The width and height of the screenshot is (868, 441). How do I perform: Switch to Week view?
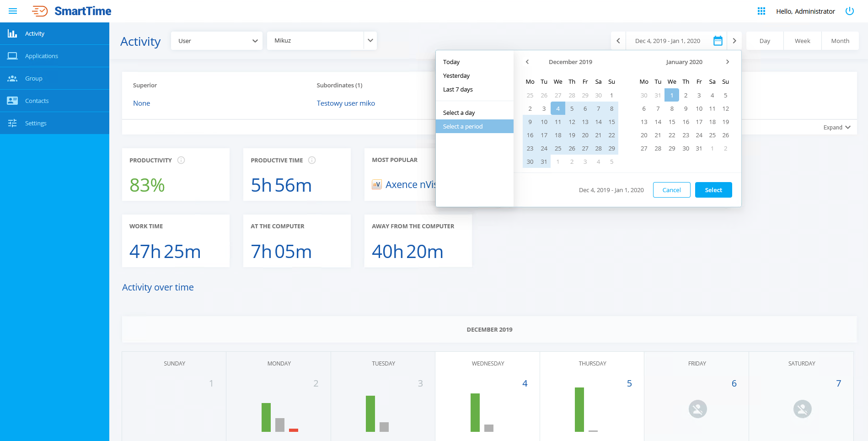click(x=802, y=41)
